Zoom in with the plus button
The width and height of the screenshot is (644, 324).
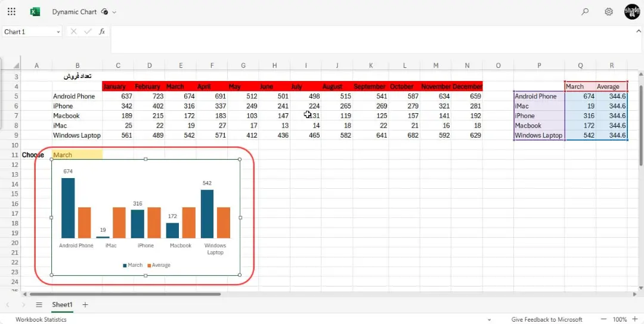[635, 319]
